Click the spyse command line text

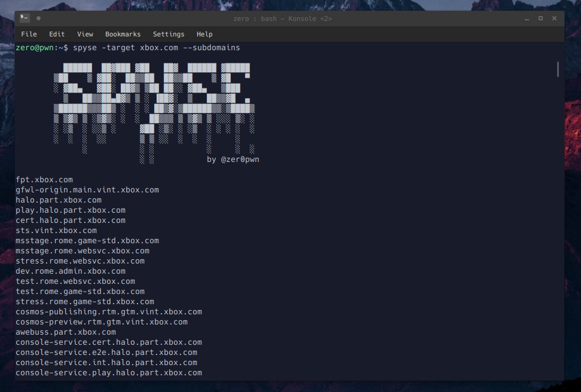pos(157,48)
